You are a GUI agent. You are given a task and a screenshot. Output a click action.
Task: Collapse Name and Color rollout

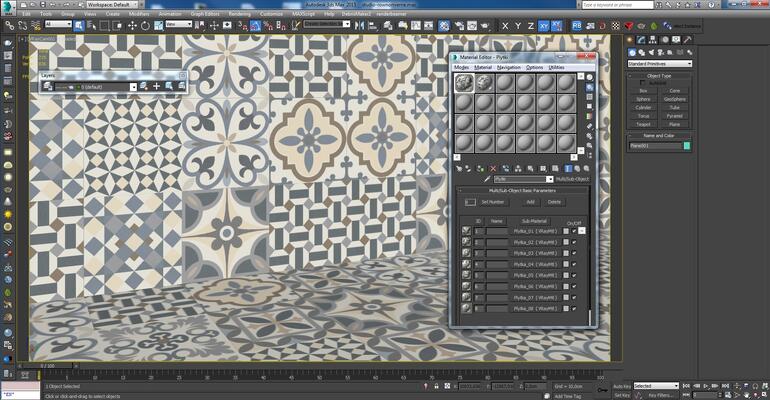[x=659, y=135]
